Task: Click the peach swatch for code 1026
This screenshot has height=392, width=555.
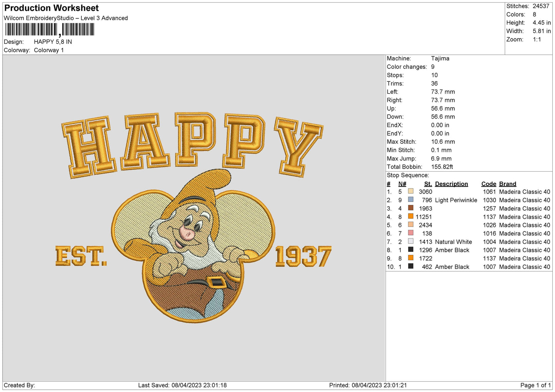Action: pos(411,225)
